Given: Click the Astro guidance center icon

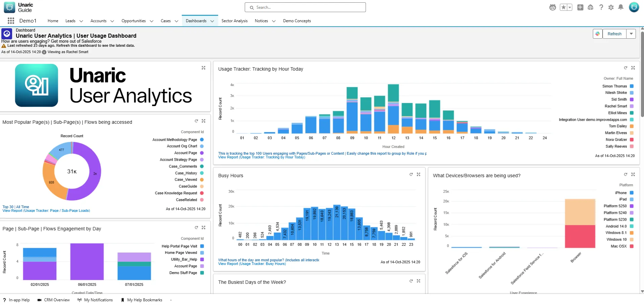Looking at the screenshot, I should (553, 7).
